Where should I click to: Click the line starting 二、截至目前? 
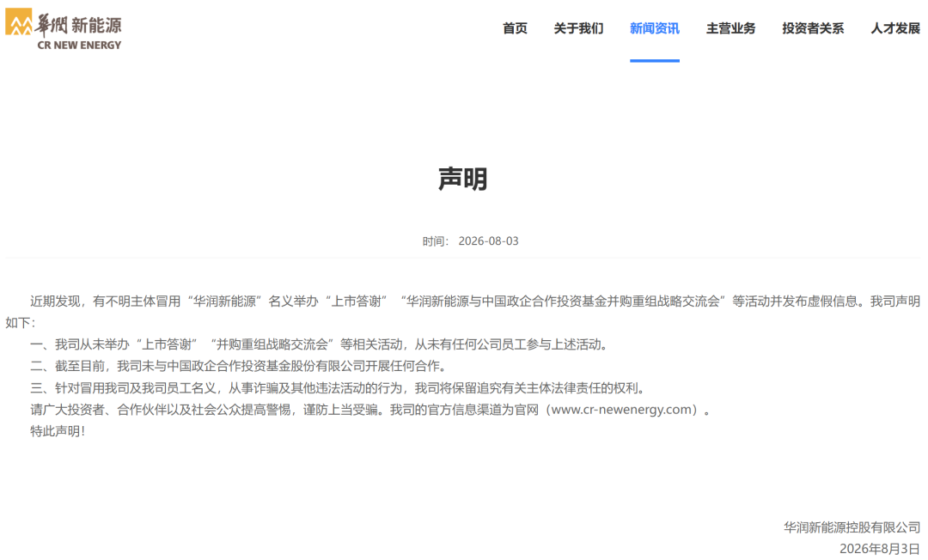tap(239, 366)
